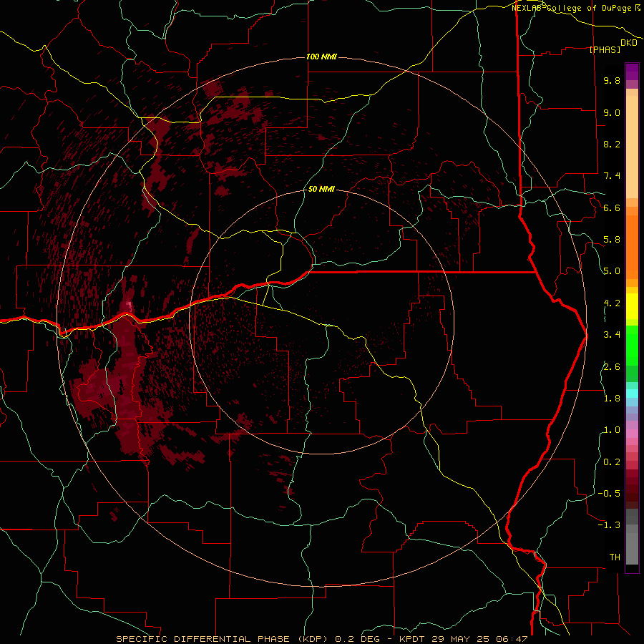Click the purple swatch atop the color scale
Image resolution: width=644 pixels, height=644 pixels.
(x=632, y=72)
